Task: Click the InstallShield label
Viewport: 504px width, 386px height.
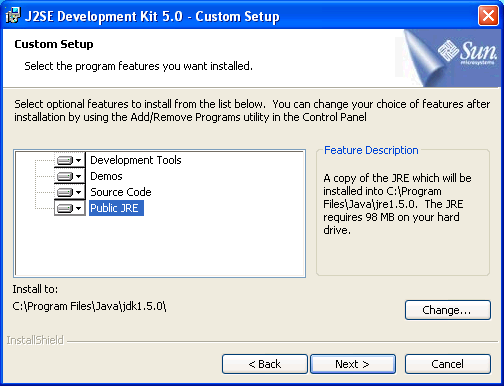Action: click(35, 340)
